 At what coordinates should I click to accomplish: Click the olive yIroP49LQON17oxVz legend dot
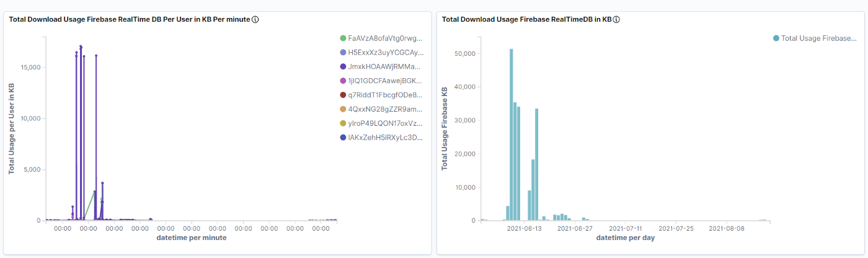(343, 123)
